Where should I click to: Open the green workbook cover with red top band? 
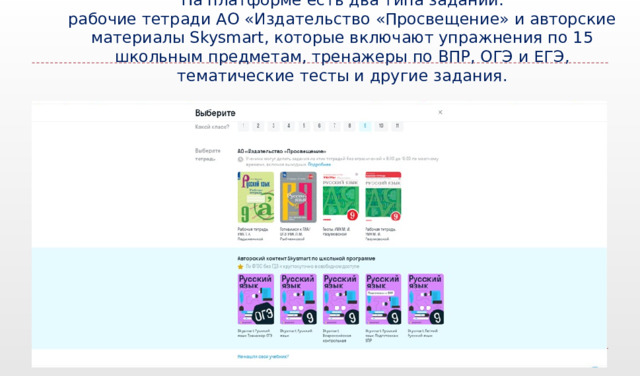click(383, 197)
